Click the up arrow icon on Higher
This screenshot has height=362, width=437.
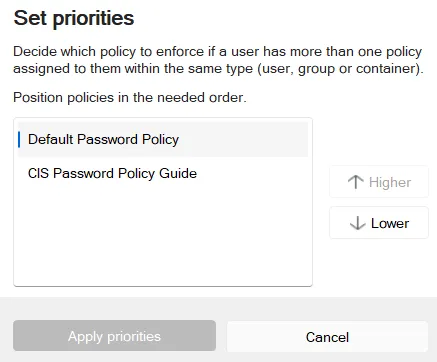(x=355, y=182)
